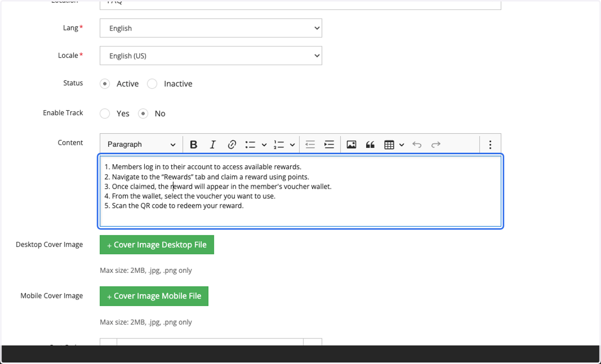Screen dimensions: 601x364
Task: Toggle italic formatting in the editor
Action: (x=212, y=145)
